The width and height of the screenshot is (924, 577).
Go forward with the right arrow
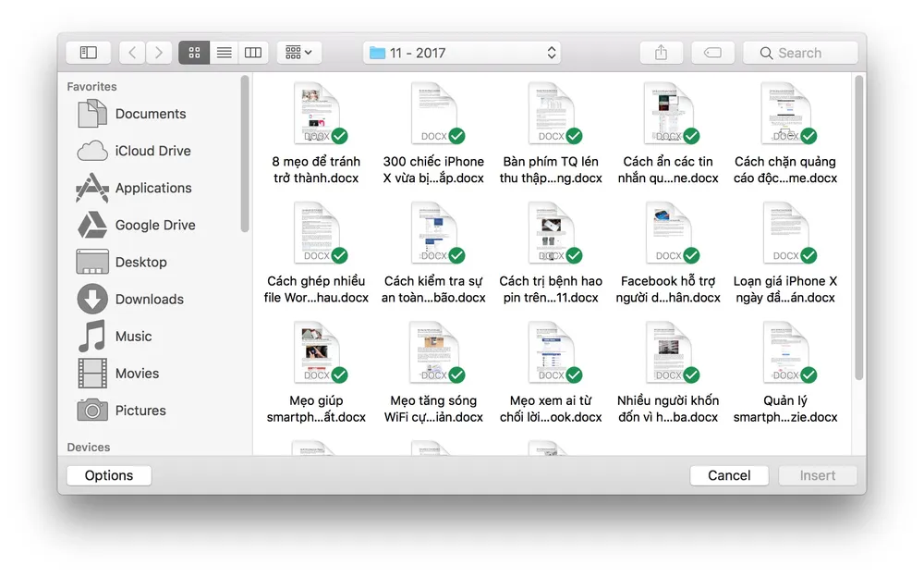tap(159, 53)
